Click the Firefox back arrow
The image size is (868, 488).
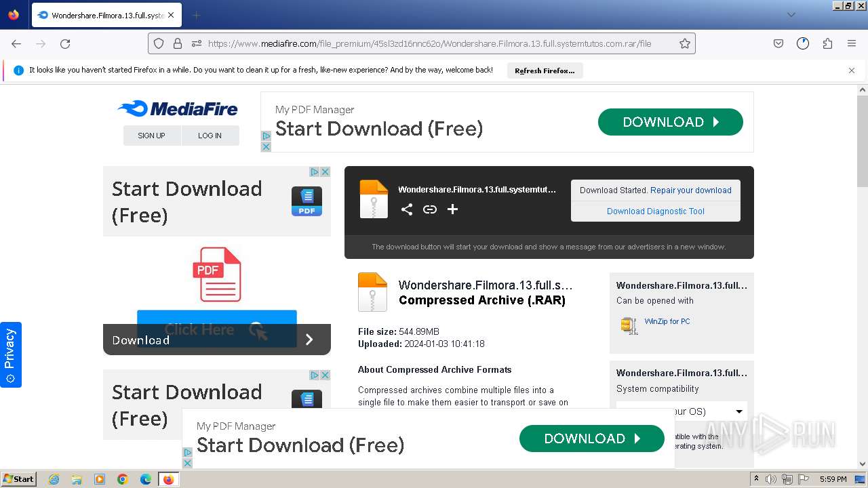pyautogui.click(x=16, y=43)
